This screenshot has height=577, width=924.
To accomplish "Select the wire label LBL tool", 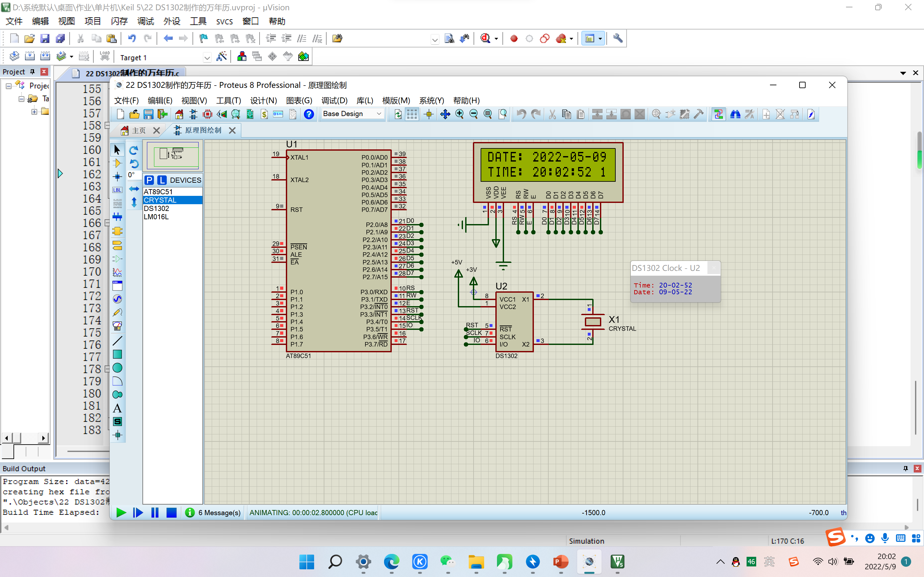I will pos(117,190).
